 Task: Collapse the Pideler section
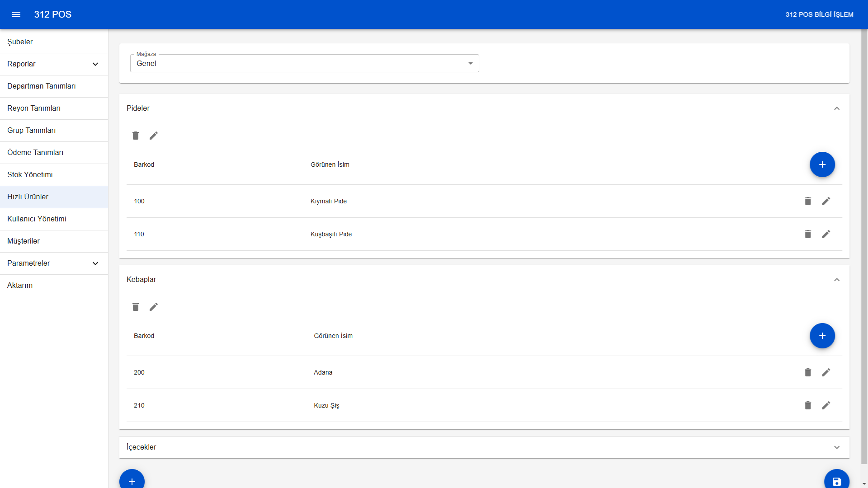point(837,108)
